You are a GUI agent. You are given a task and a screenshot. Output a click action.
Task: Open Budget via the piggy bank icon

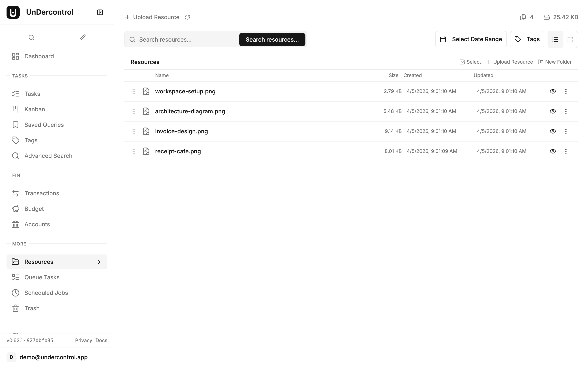coord(34,209)
